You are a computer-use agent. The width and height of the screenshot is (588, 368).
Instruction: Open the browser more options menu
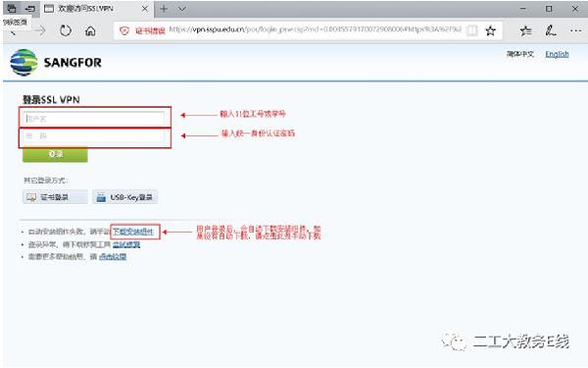tap(575, 30)
